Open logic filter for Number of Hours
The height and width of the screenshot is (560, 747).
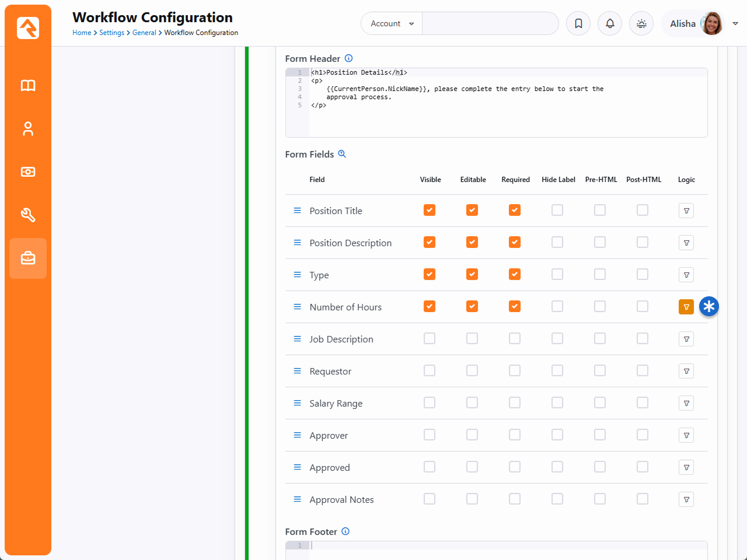tap(686, 307)
